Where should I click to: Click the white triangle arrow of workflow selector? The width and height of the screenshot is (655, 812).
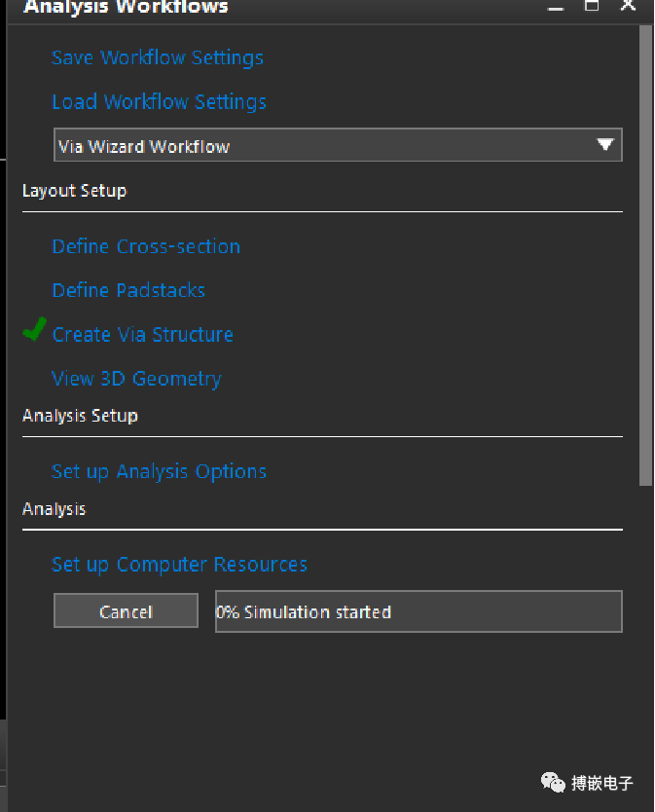(604, 144)
